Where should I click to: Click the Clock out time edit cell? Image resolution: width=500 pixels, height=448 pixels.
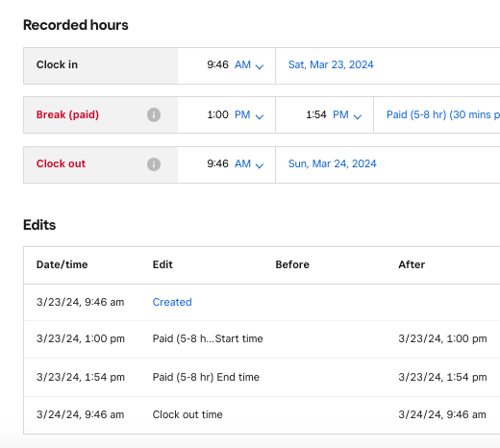pos(187,414)
